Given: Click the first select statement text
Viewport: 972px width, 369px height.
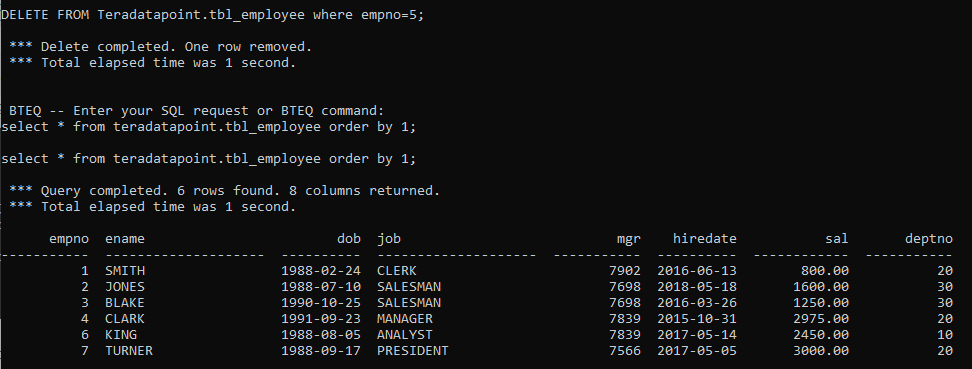Looking at the screenshot, I should tap(209, 127).
